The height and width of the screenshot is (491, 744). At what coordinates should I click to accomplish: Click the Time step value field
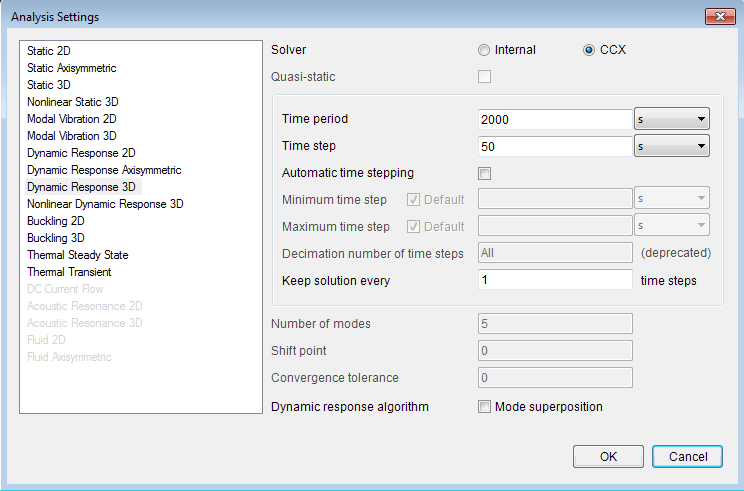click(555, 146)
